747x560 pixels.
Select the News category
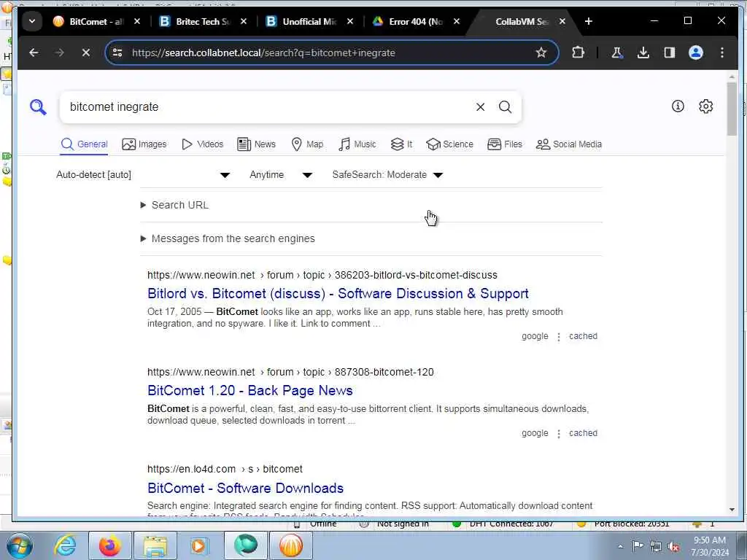(x=256, y=144)
